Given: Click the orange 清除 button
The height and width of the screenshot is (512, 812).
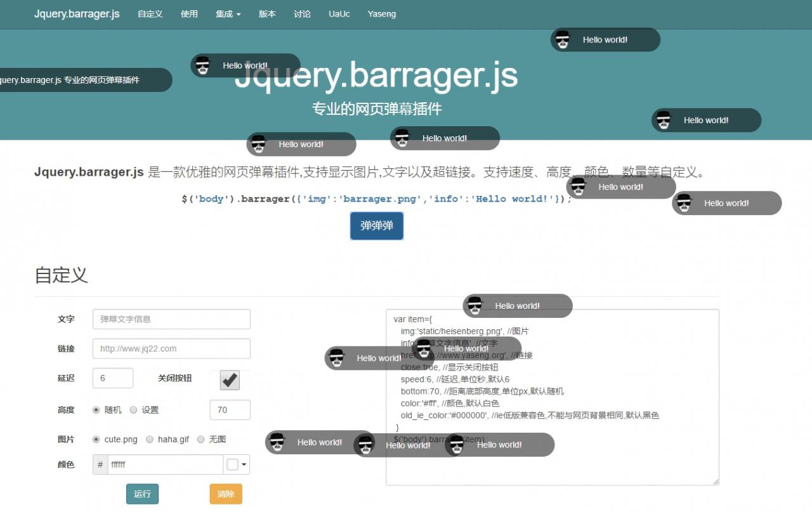Looking at the screenshot, I should coord(226,494).
